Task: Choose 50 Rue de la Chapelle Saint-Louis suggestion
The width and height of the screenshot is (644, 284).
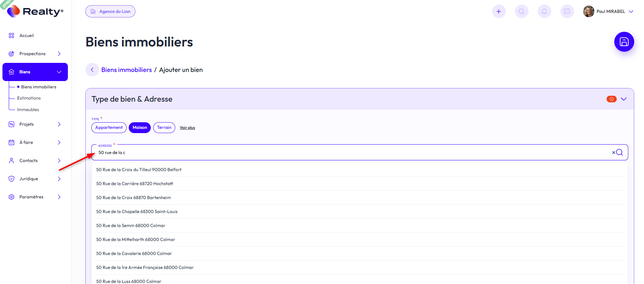Action: pos(137,212)
